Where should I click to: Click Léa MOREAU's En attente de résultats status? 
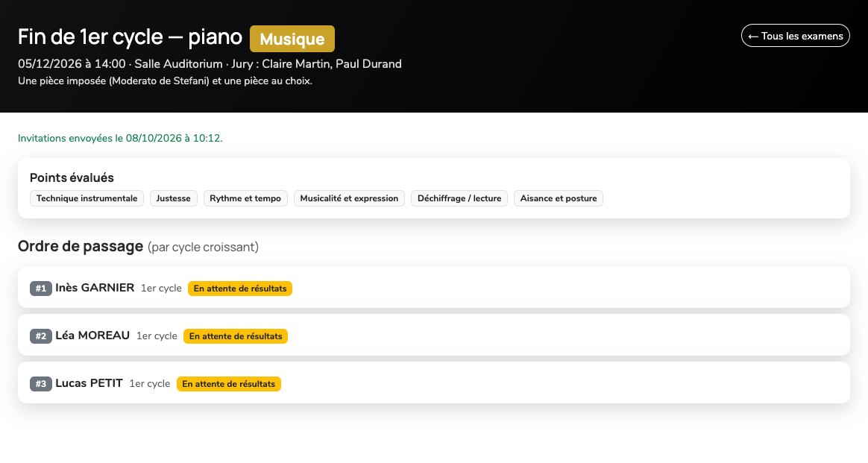click(x=236, y=336)
